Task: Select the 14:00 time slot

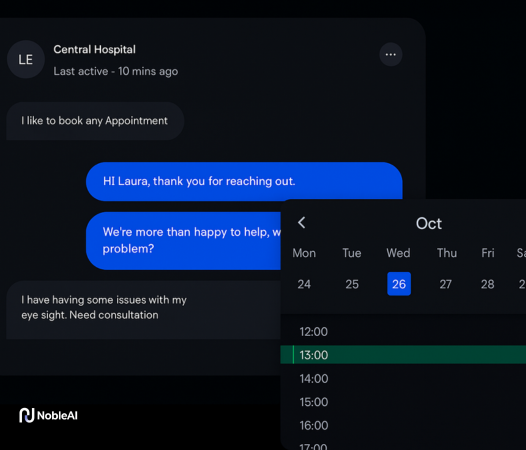Action: tap(403, 379)
